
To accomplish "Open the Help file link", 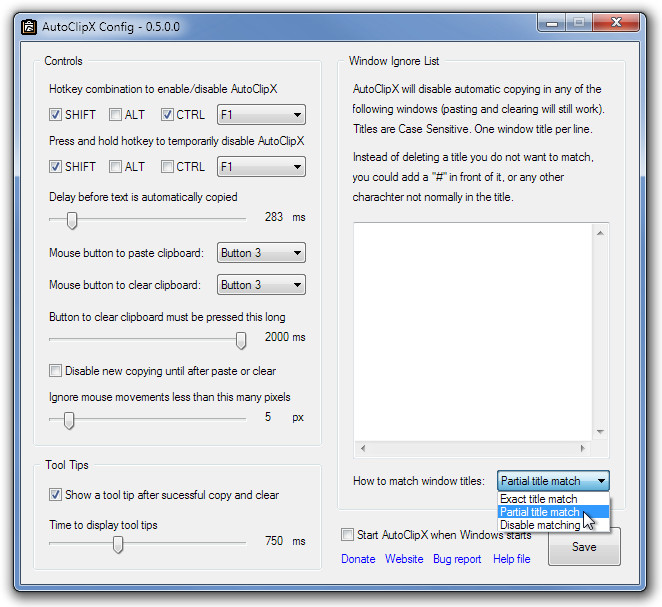I will [512, 559].
